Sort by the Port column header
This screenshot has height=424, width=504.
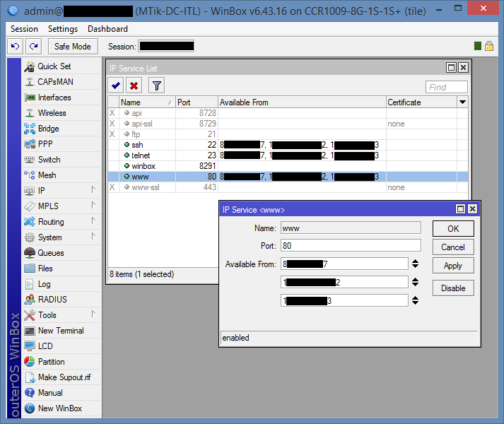point(197,102)
